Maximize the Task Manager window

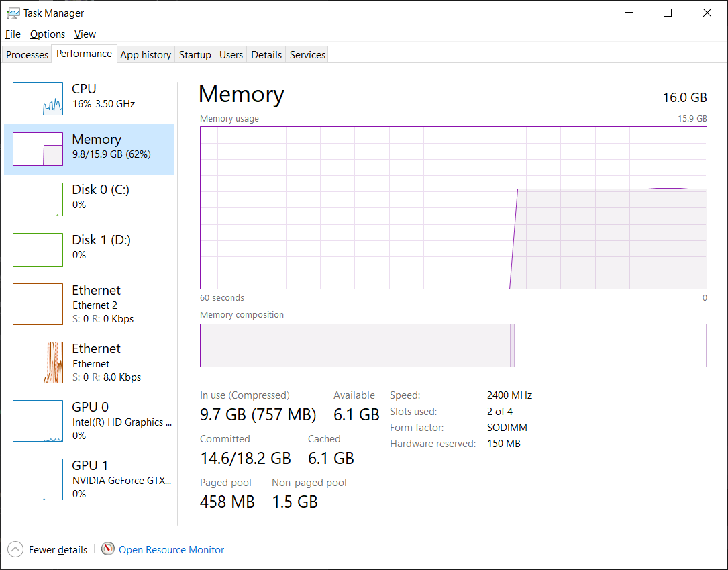coord(668,13)
